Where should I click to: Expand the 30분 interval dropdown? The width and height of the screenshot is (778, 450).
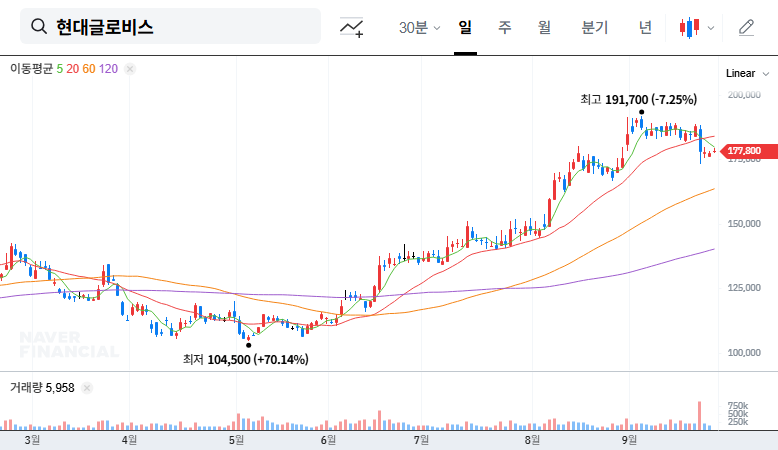point(419,27)
